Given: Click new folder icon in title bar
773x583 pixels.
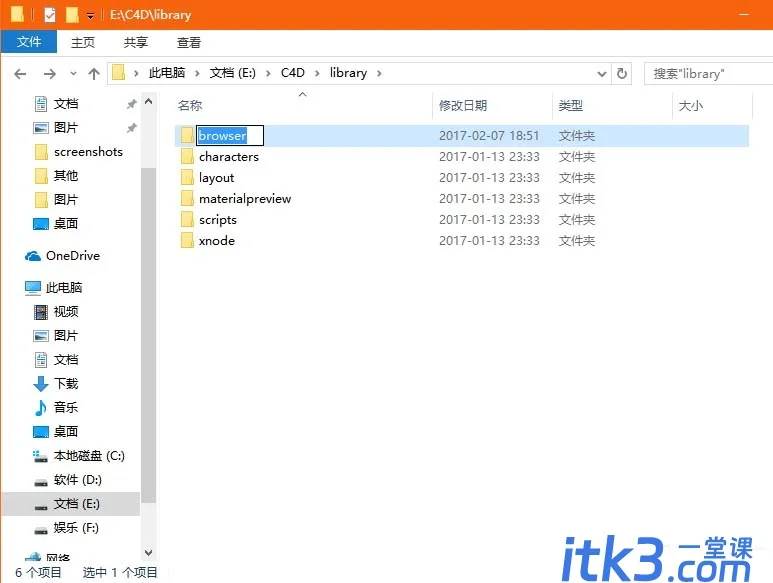Looking at the screenshot, I should 72,15.
